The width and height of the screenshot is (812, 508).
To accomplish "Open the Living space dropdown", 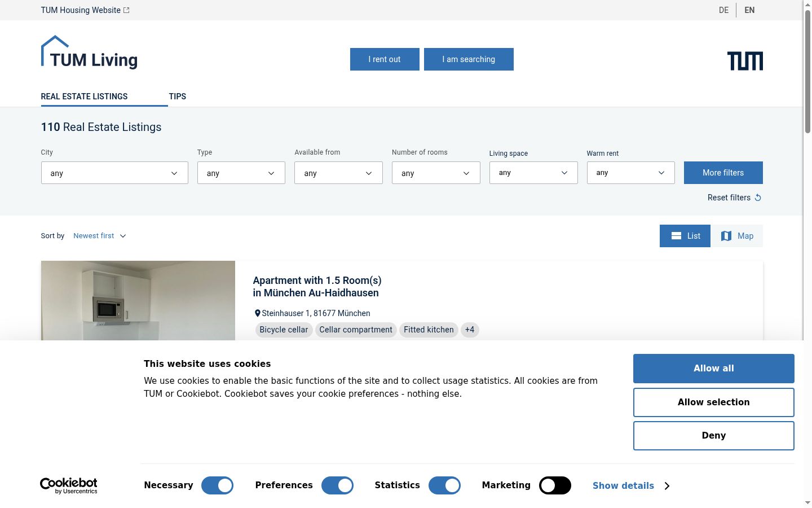I will (533, 173).
